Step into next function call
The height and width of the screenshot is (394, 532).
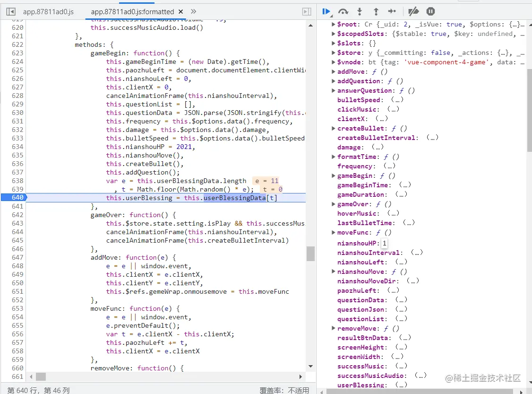(x=360, y=11)
